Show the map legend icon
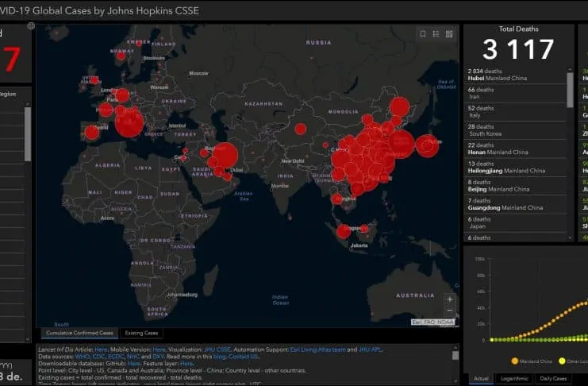588x386 pixels. [x=436, y=34]
